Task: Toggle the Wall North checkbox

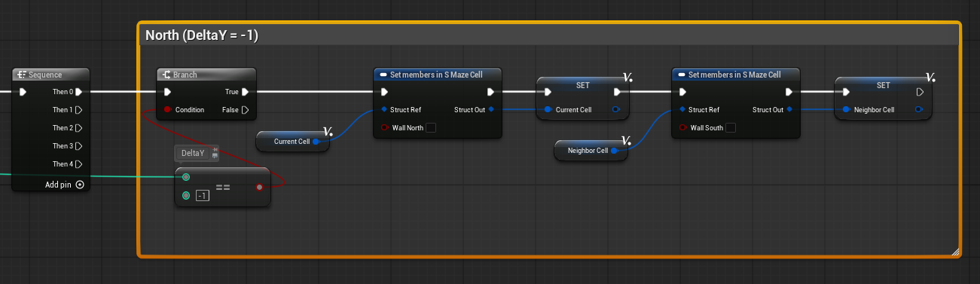Action: [x=431, y=128]
